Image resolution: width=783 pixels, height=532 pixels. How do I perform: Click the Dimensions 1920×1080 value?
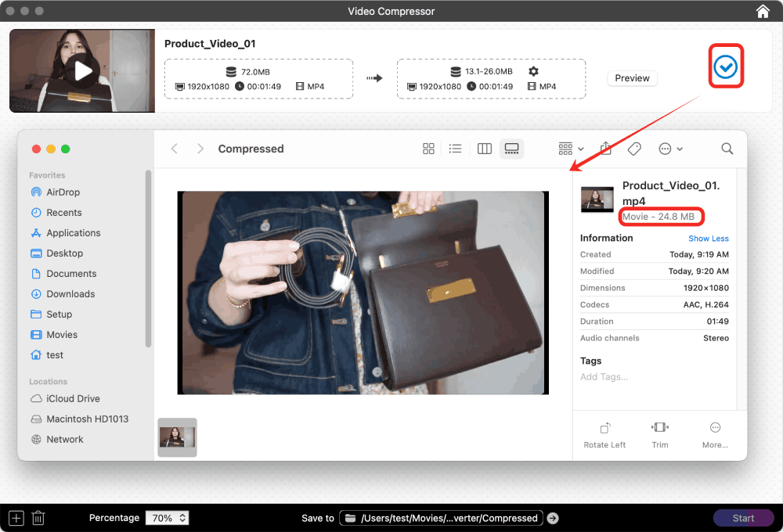pos(705,288)
